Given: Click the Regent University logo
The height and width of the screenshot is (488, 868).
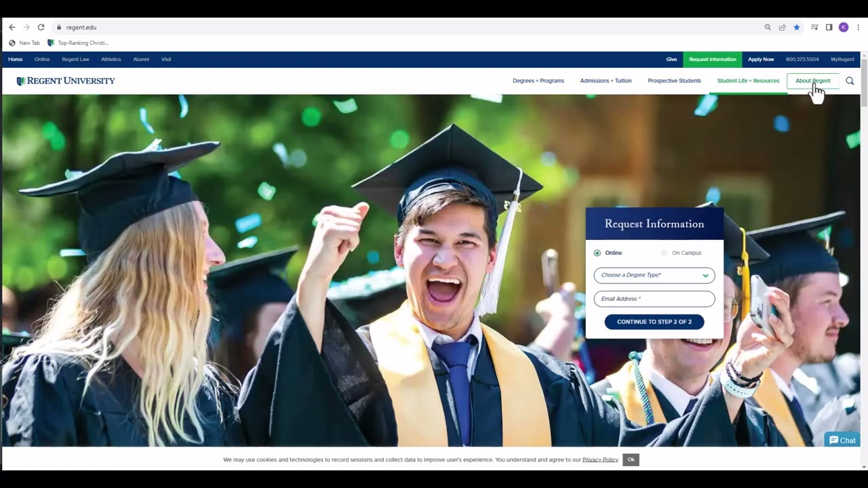Looking at the screenshot, I should pyautogui.click(x=66, y=81).
